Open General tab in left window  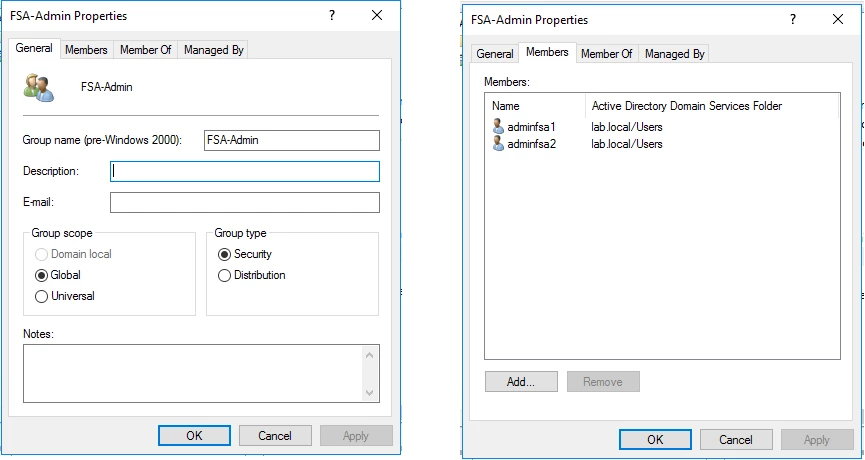tap(34, 48)
